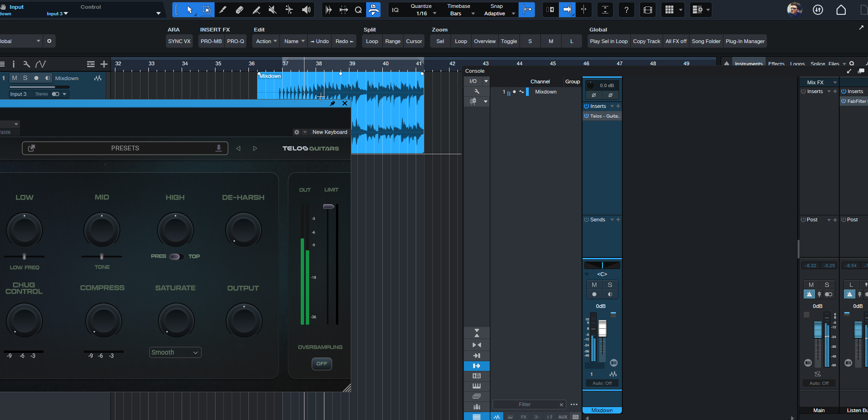The image size is (868, 420).
Task: Click Play Sel in Loop
Action: click(608, 41)
